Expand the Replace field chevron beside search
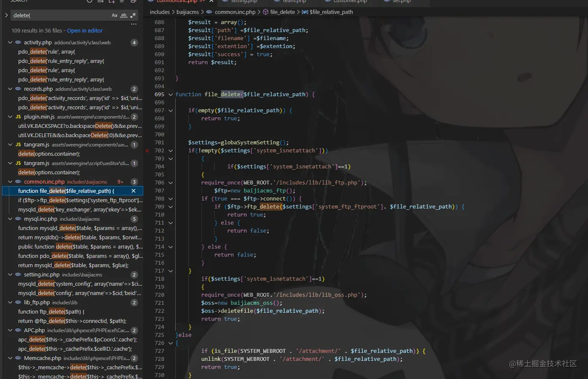 coord(6,15)
